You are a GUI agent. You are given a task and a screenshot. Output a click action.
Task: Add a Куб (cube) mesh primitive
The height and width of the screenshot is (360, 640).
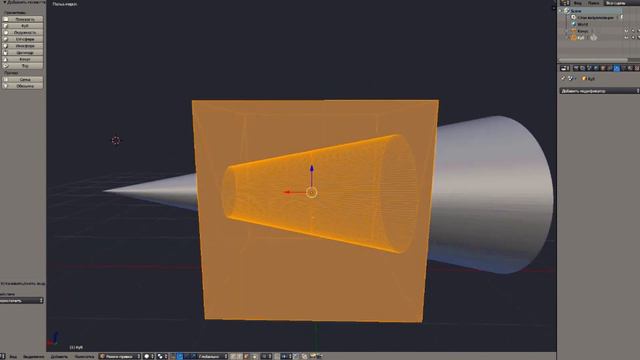(23, 26)
